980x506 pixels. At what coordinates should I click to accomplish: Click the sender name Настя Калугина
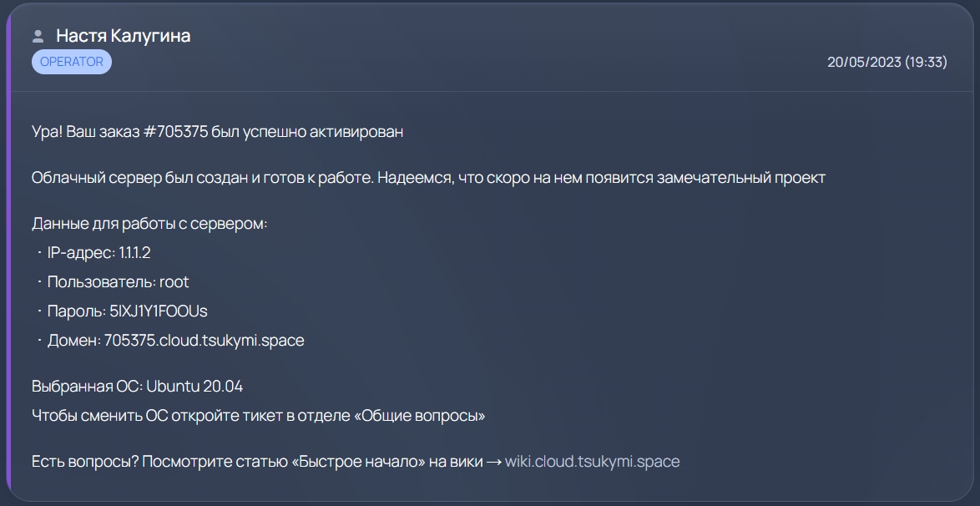point(123,36)
